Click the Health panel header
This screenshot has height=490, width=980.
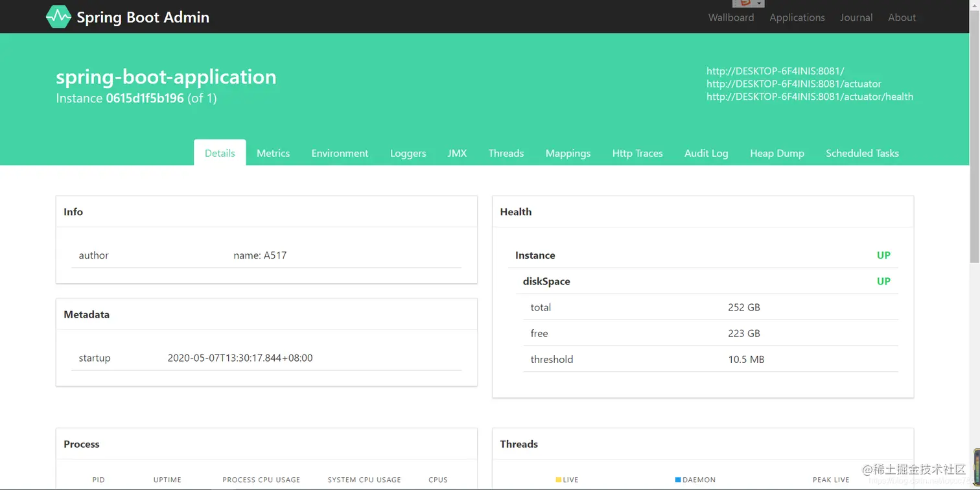point(703,212)
